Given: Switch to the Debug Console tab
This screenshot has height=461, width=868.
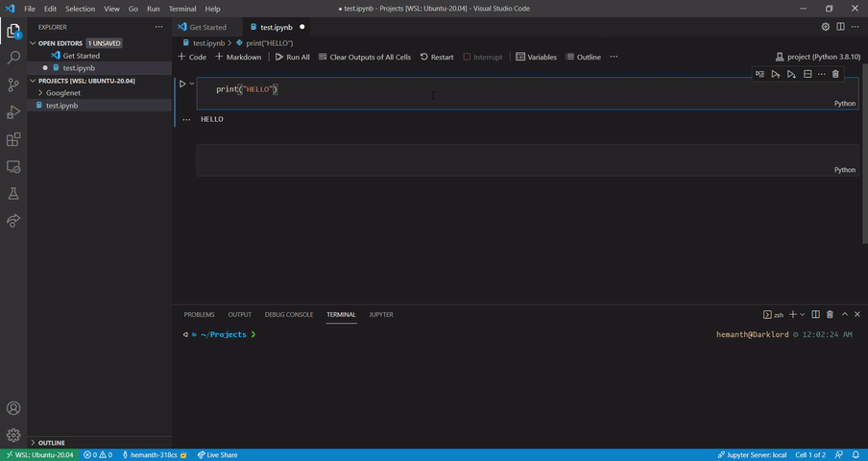Looking at the screenshot, I should [289, 314].
